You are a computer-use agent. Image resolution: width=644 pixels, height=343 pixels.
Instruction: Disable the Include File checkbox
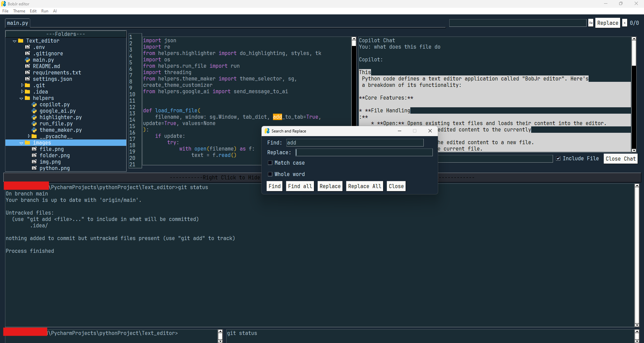[558, 158]
